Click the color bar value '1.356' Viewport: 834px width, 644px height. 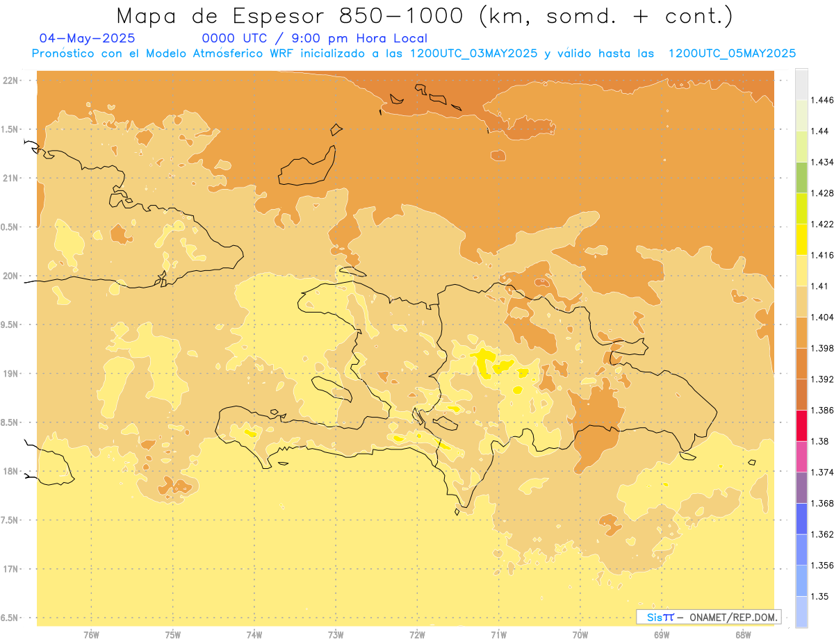(821, 565)
